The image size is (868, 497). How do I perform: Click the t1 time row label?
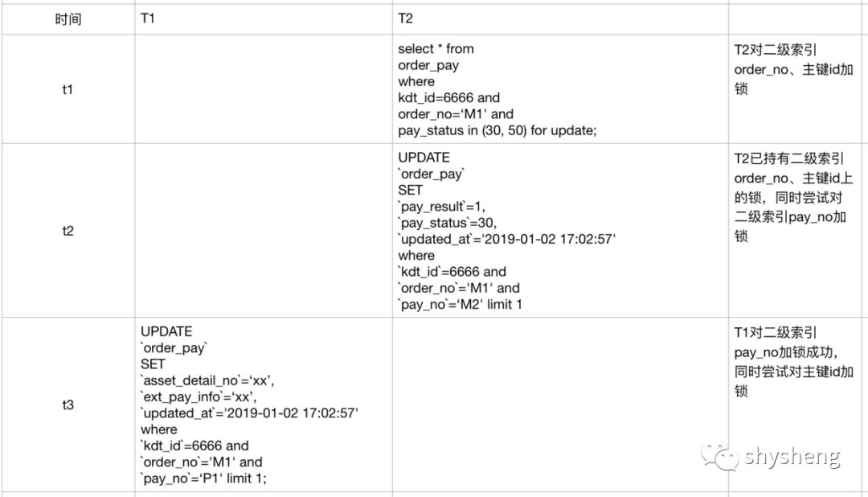click(x=68, y=89)
